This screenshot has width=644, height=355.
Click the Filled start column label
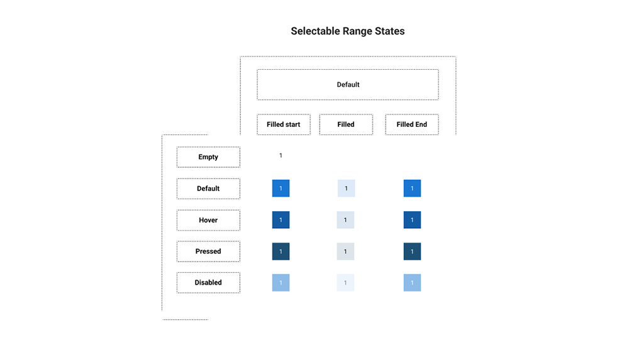tap(283, 124)
